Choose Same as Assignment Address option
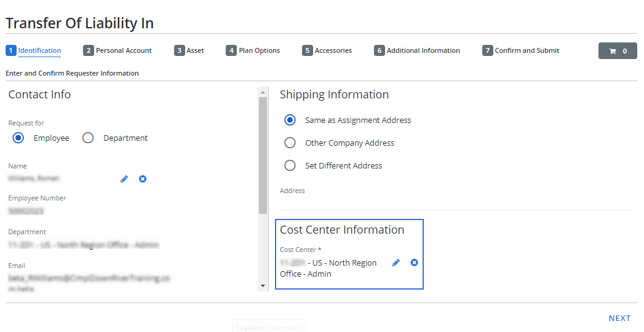 [290, 121]
